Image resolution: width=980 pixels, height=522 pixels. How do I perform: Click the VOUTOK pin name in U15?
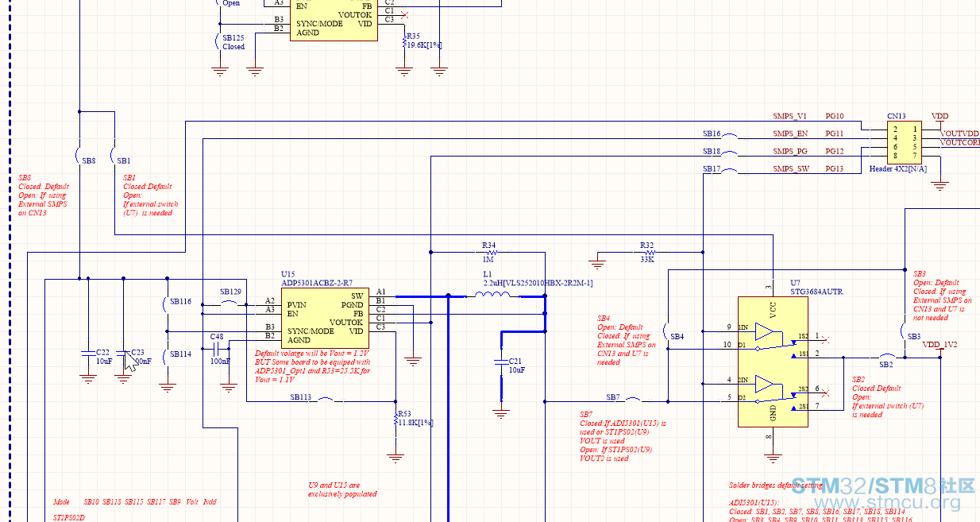pos(346,323)
